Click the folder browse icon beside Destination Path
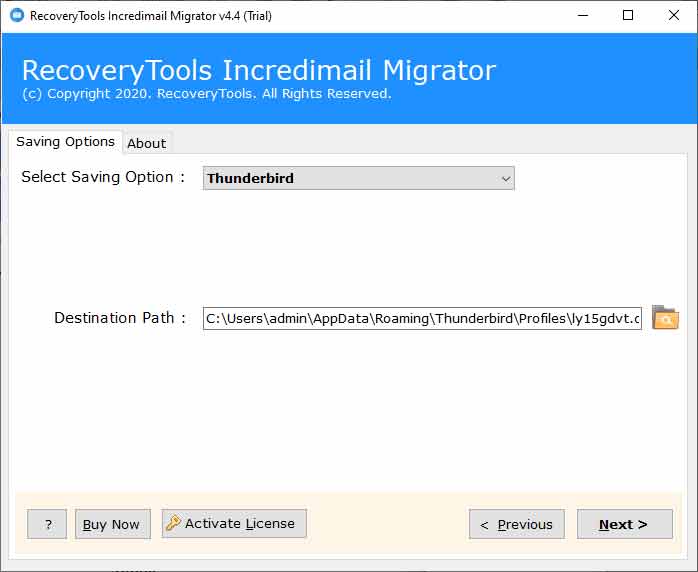Image resolution: width=698 pixels, height=572 pixels. [665, 318]
